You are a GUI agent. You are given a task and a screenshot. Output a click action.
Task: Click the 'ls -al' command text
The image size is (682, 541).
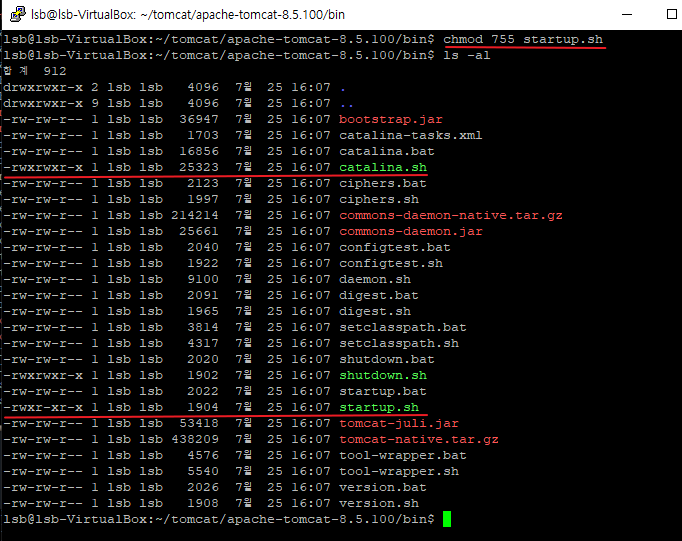pyautogui.click(x=467, y=55)
